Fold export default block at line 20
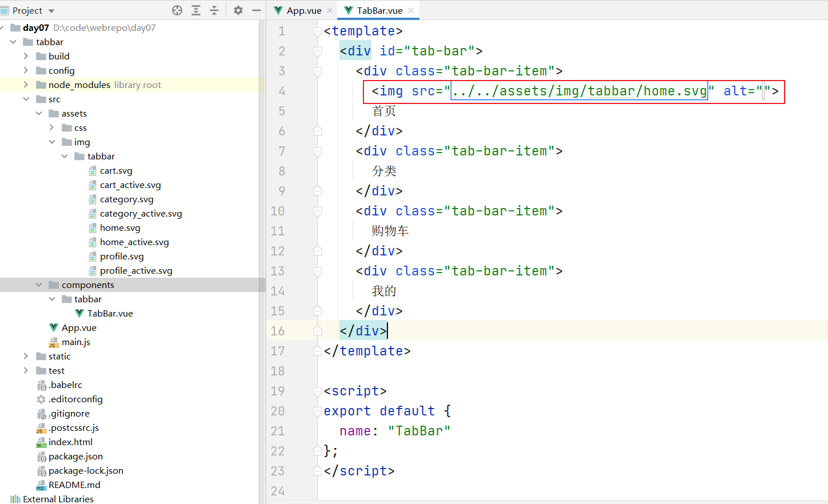This screenshot has width=828, height=504. (318, 411)
